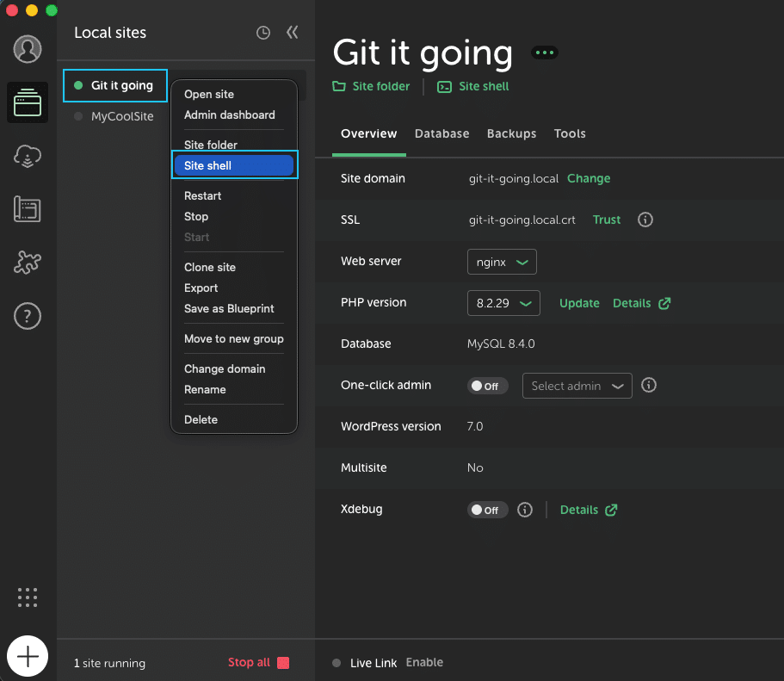Click the green status dot of Git it going
The width and height of the screenshot is (784, 681).
click(78, 85)
